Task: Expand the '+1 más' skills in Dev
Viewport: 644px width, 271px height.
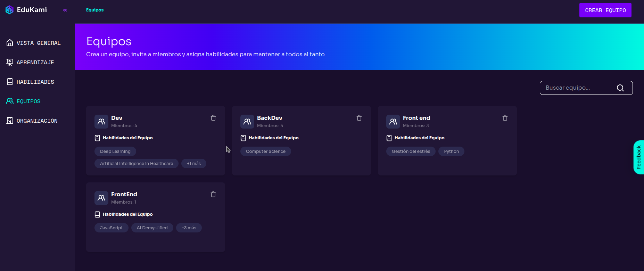Action: tap(194, 164)
